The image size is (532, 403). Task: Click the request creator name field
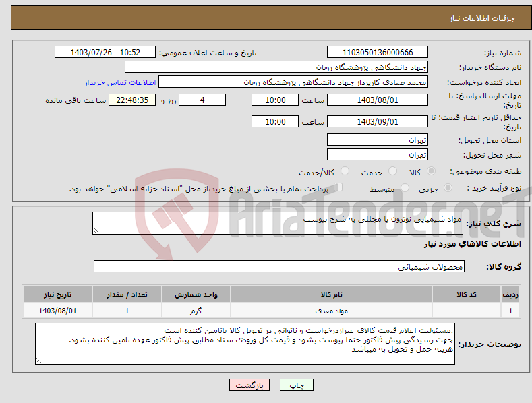pyautogui.click(x=293, y=82)
